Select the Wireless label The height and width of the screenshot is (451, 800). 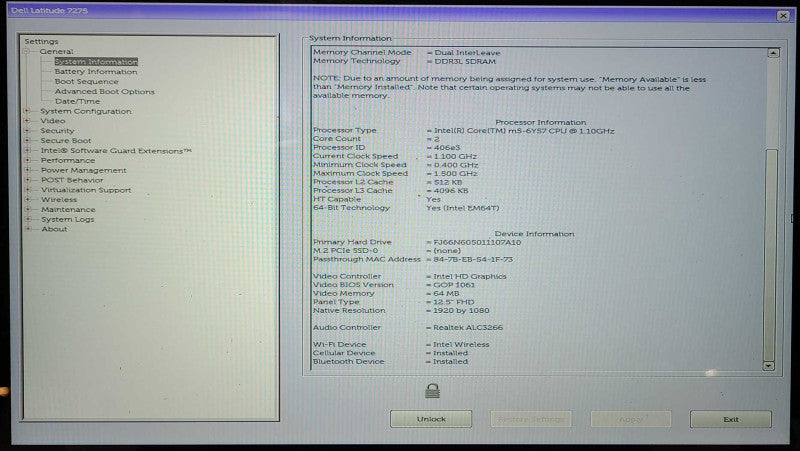(x=59, y=199)
